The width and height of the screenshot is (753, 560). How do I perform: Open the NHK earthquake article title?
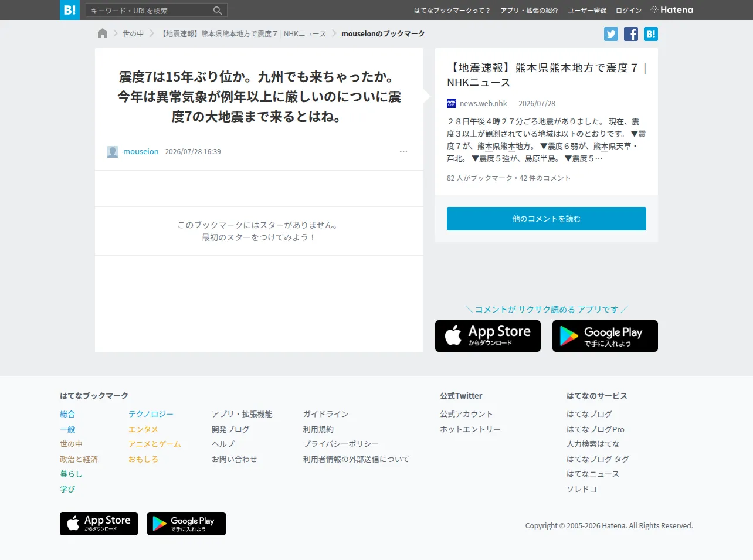point(547,75)
